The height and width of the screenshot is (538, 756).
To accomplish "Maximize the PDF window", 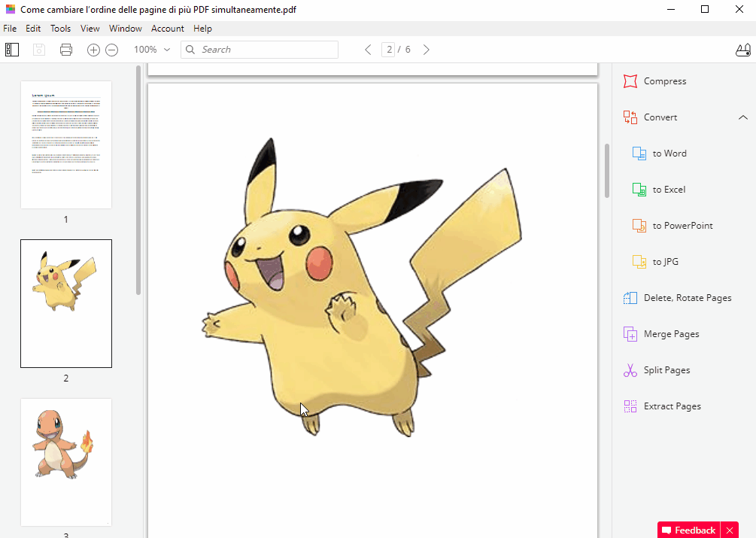I will click(x=705, y=9).
